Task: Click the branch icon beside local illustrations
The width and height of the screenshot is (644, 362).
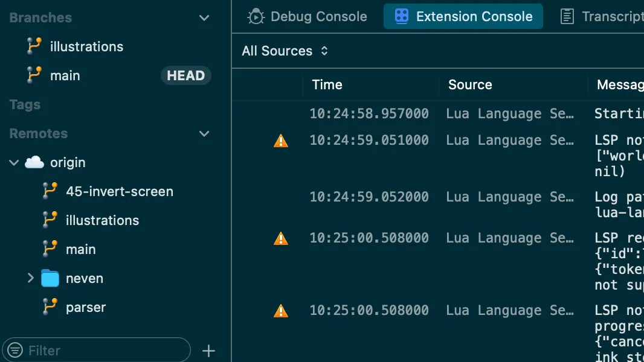Action: pyautogui.click(x=34, y=46)
